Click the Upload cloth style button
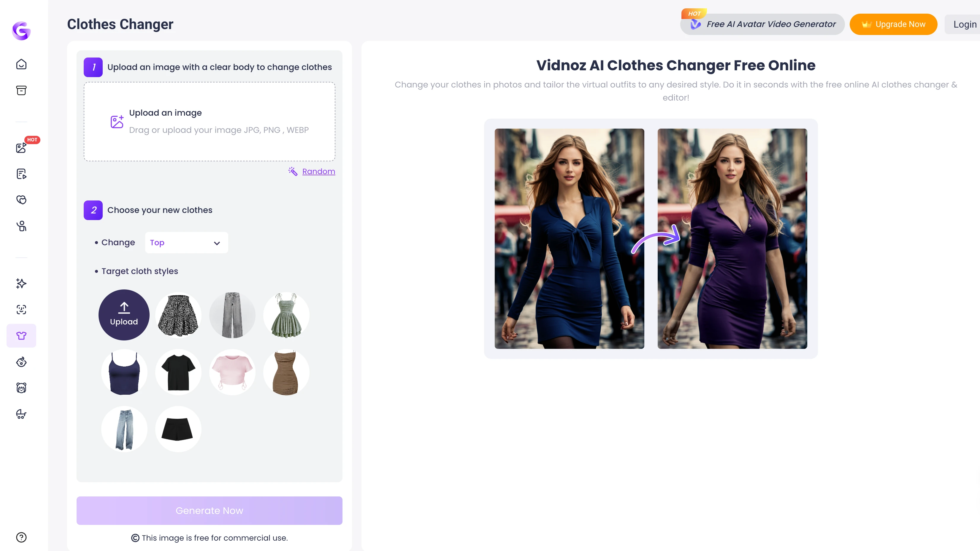 [x=124, y=315]
